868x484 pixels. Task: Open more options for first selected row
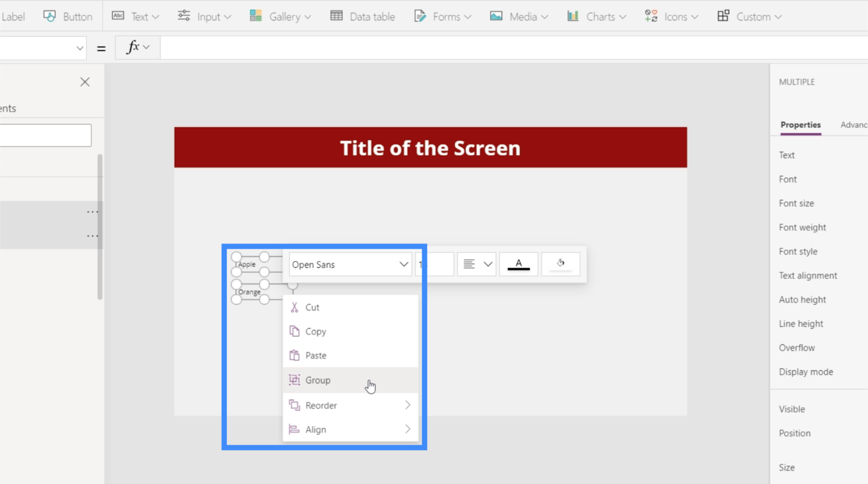click(92, 212)
